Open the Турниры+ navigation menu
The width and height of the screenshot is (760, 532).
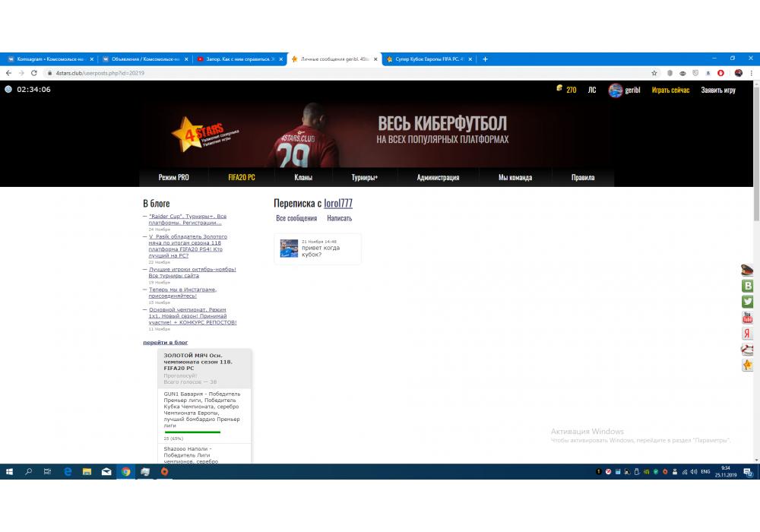(x=364, y=178)
